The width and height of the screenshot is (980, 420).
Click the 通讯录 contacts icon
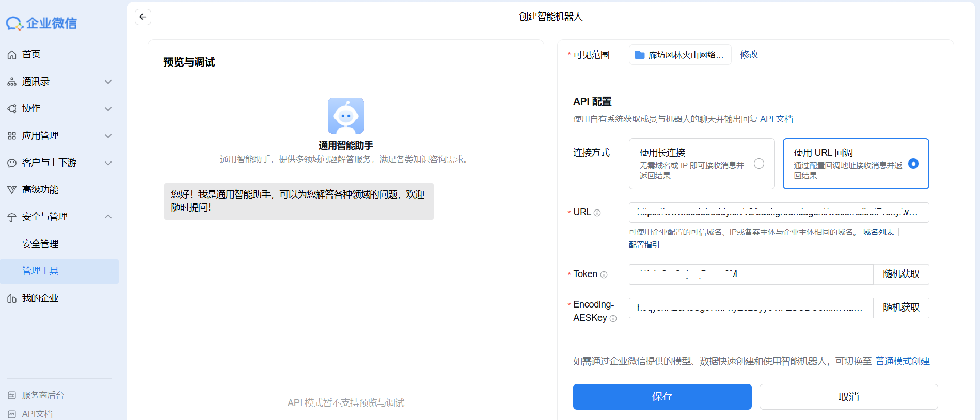pos(12,82)
